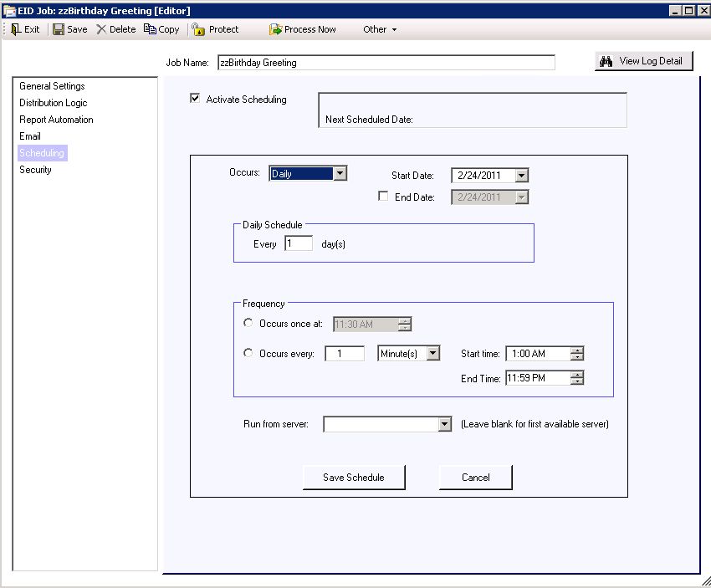The height and width of the screenshot is (588, 711).
Task: Click the Copy pages icon
Action: (x=150, y=29)
